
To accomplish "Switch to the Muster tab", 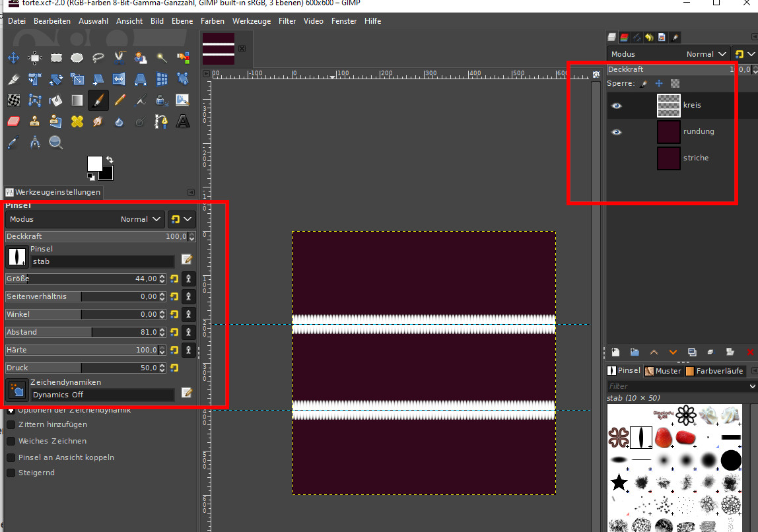I will (x=663, y=371).
